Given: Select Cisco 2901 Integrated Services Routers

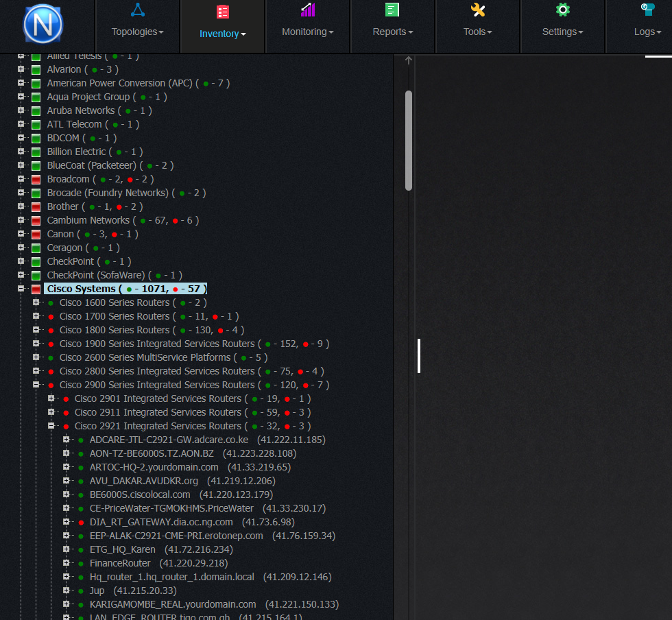Looking at the screenshot, I should pos(193,398).
